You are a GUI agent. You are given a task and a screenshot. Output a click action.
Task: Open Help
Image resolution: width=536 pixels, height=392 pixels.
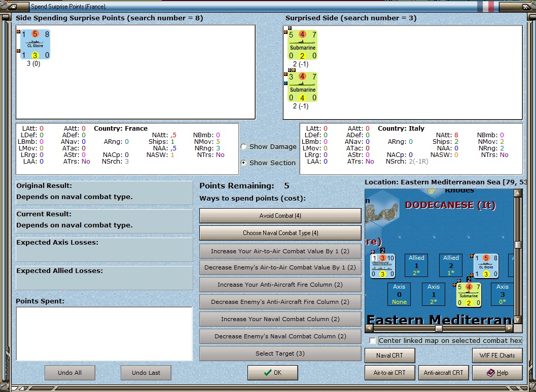[497, 373]
